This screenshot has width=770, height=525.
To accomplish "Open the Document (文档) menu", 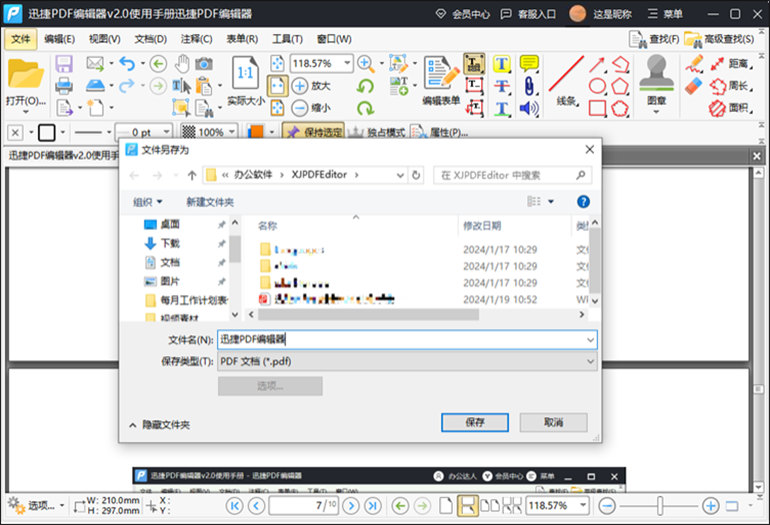I will [151, 39].
